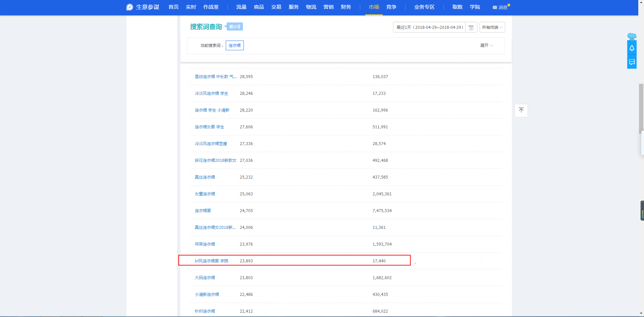The image size is (644, 317).
Task: Open keyword 连衣裙 学生 小清新 link
Action: (212, 110)
